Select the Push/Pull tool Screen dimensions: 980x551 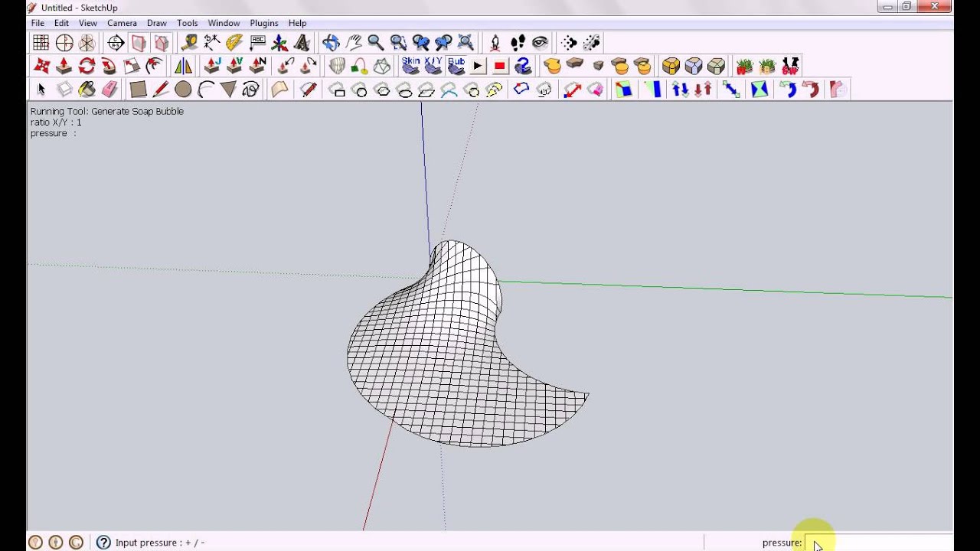[64, 66]
